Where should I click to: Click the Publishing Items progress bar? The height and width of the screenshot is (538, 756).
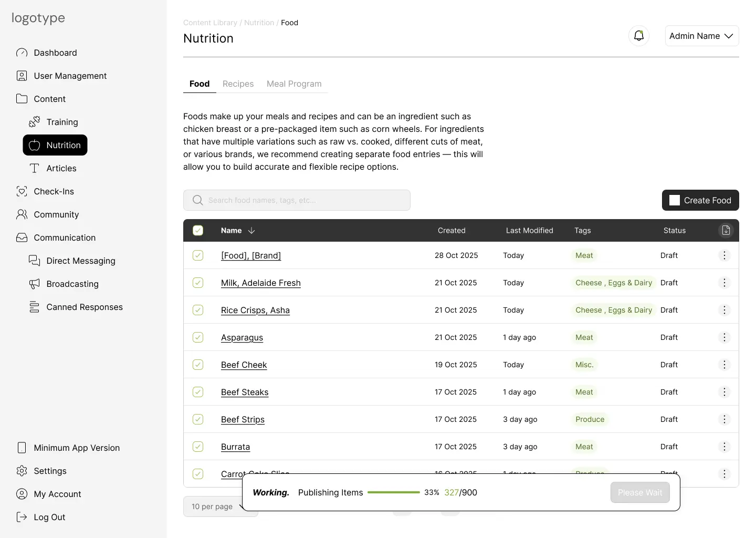click(x=394, y=492)
